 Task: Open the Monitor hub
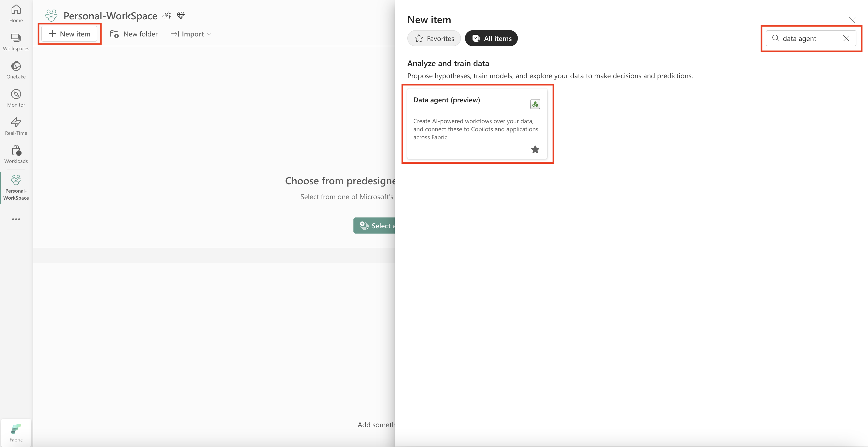tap(16, 98)
